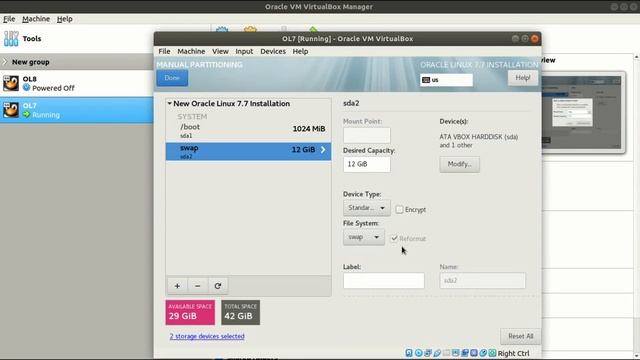Click the audio status icon in VM status bar
This screenshot has width=640, height=360.
point(428,353)
